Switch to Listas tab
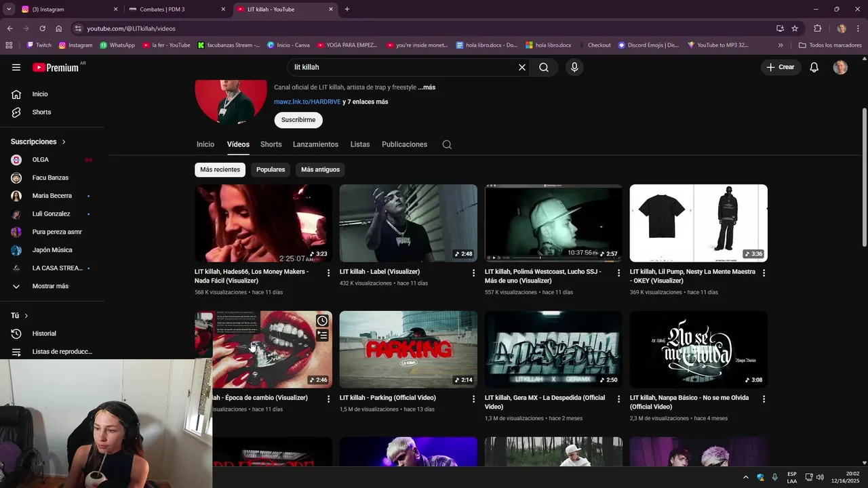 pyautogui.click(x=360, y=144)
